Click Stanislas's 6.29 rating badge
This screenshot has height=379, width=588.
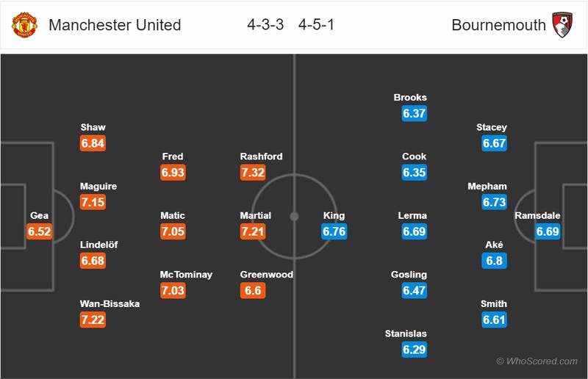[414, 350]
